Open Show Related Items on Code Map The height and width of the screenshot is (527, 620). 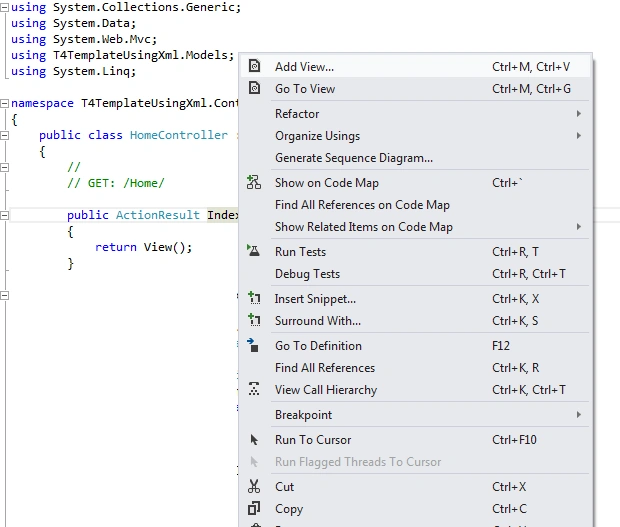(x=415, y=227)
